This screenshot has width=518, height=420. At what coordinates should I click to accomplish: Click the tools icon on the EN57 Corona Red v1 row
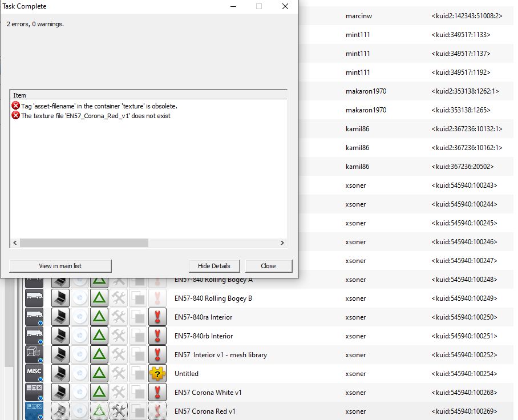[119, 411]
